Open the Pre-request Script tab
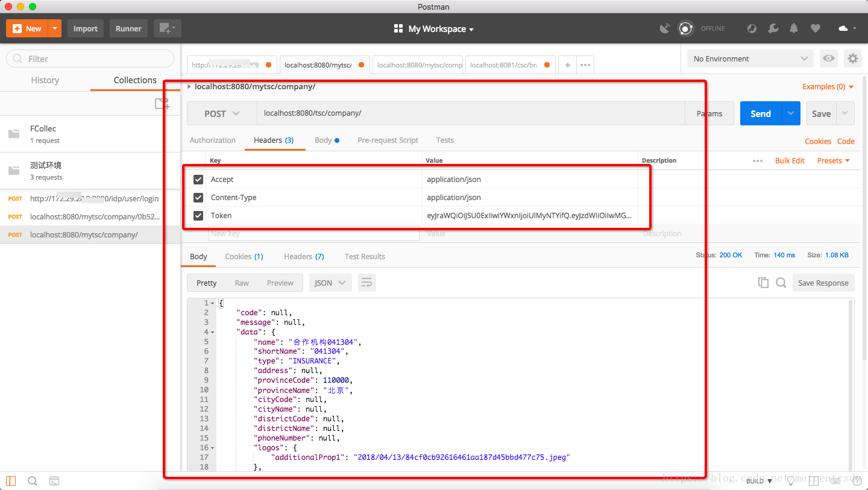Image resolution: width=868 pixels, height=490 pixels. [x=388, y=140]
